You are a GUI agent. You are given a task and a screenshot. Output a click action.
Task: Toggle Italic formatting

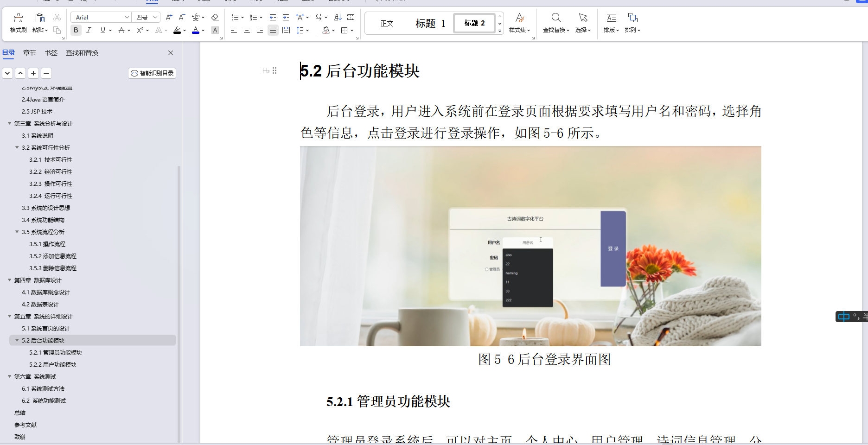coord(89,30)
